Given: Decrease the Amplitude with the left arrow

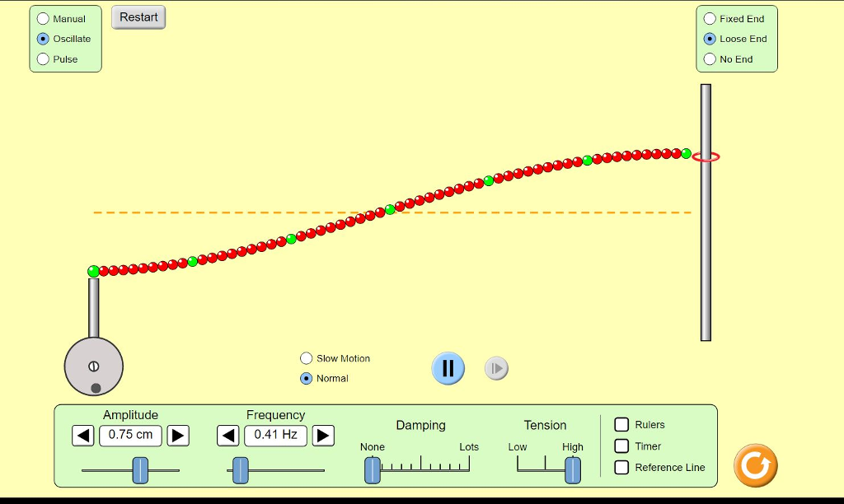Looking at the screenshot, I should [82, 436].
